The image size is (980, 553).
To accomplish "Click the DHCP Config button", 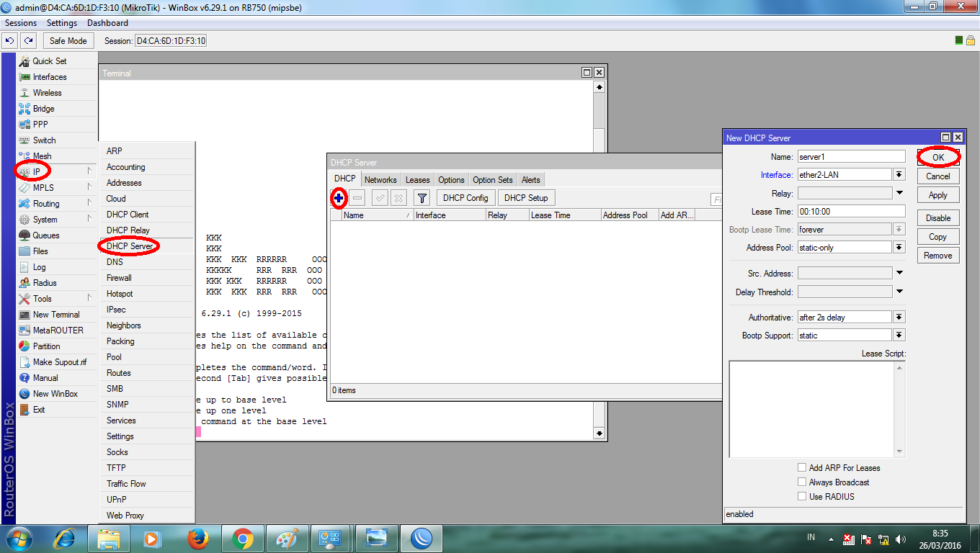I will pos(465,198).
